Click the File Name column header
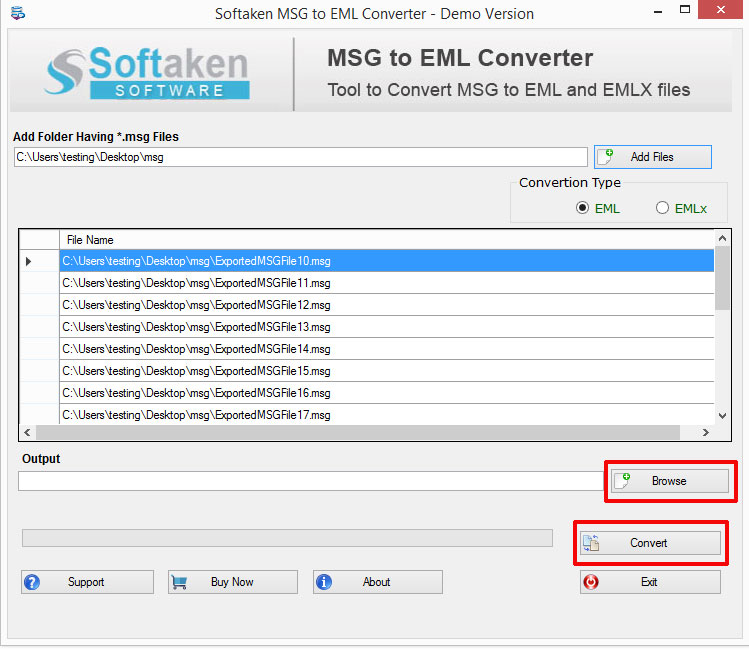This screenshot has width=749, height=650. (x=90, y=240)
